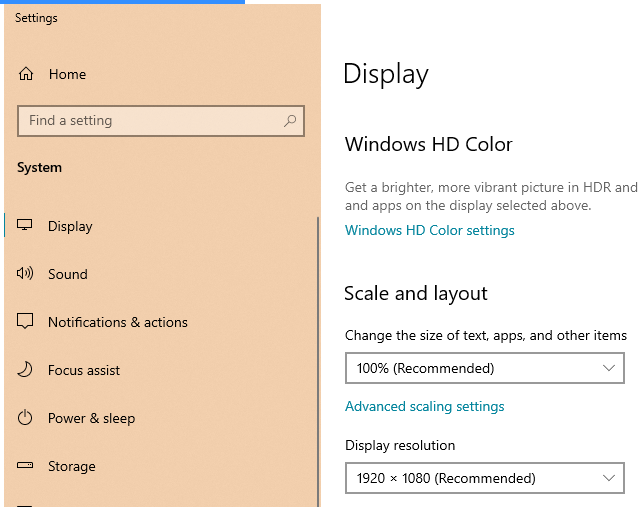Click the magnifier search icon
This screenshot has width=640, height=509.
(290, 120)
